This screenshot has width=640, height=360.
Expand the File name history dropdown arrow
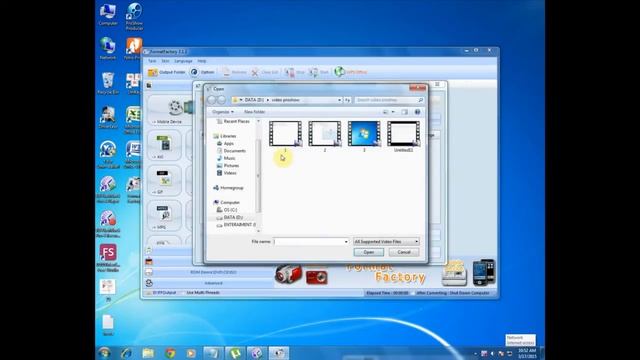coord(346,242)
